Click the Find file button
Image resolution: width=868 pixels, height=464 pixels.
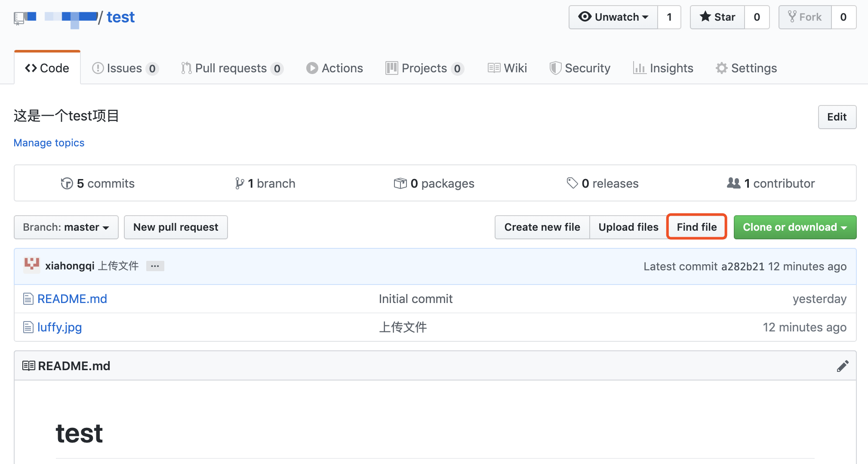point(697,227)
